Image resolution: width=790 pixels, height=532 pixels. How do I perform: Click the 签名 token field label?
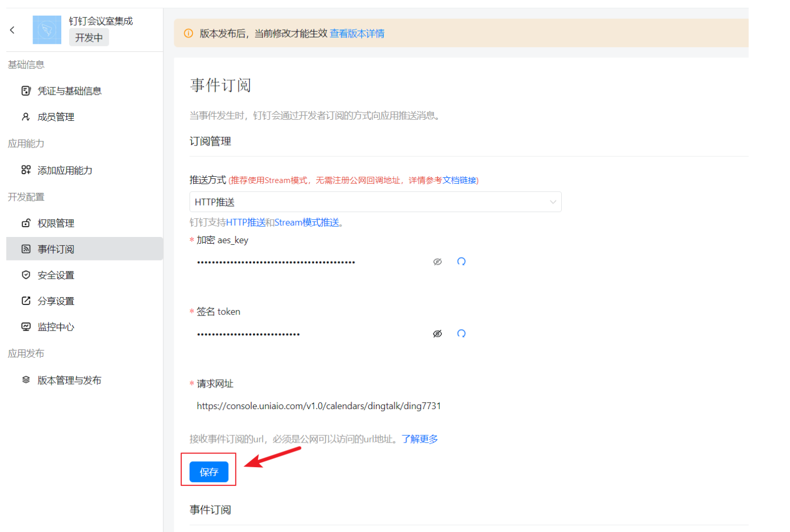218,312
